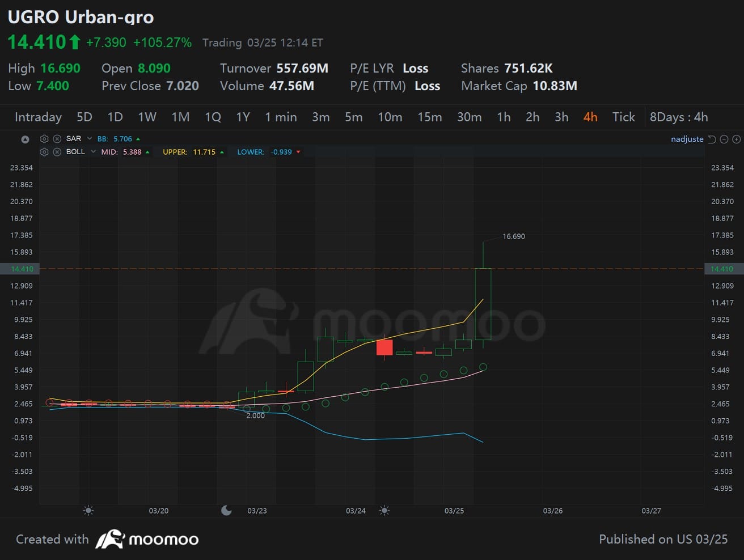This screenshot has width=744, height=560.
Task: Click the Tick chart view option
Action: point(623,117)
